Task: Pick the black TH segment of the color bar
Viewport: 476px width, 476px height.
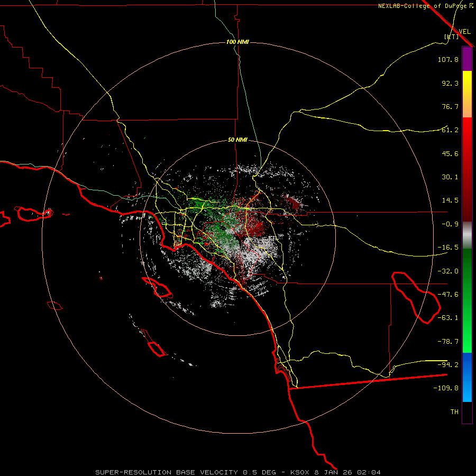Action: pyautogui.click(x=467, y=413)
